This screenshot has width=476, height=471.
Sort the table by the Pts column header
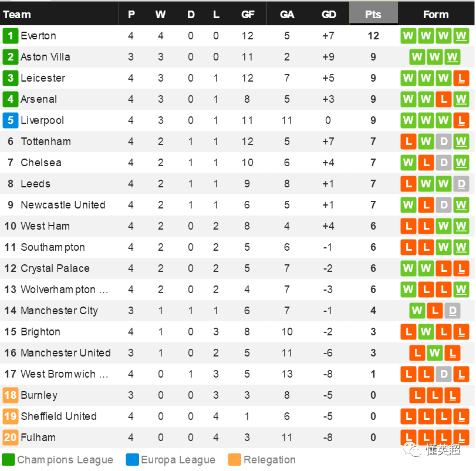[x=373, y=14]
